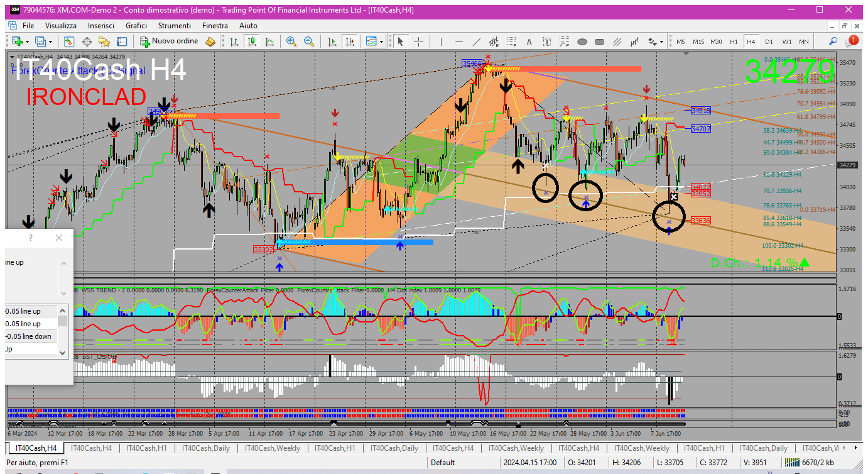
Task: Open the Visualizza menu
Action: [61, 26]
